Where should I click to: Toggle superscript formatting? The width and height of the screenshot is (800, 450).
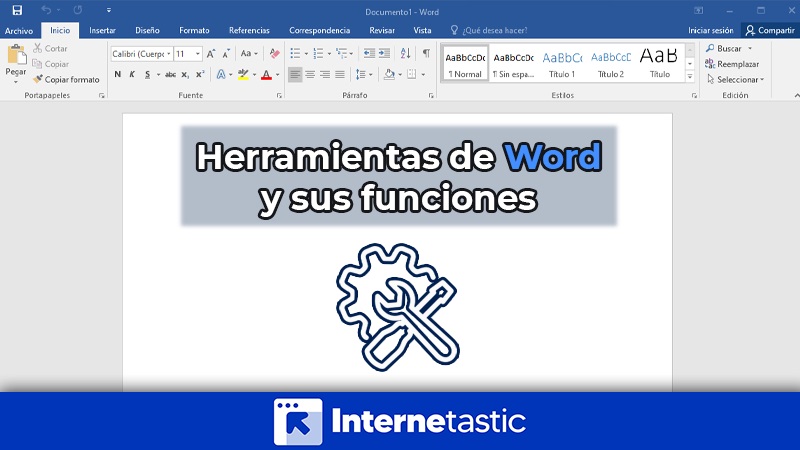pos(200,74)
